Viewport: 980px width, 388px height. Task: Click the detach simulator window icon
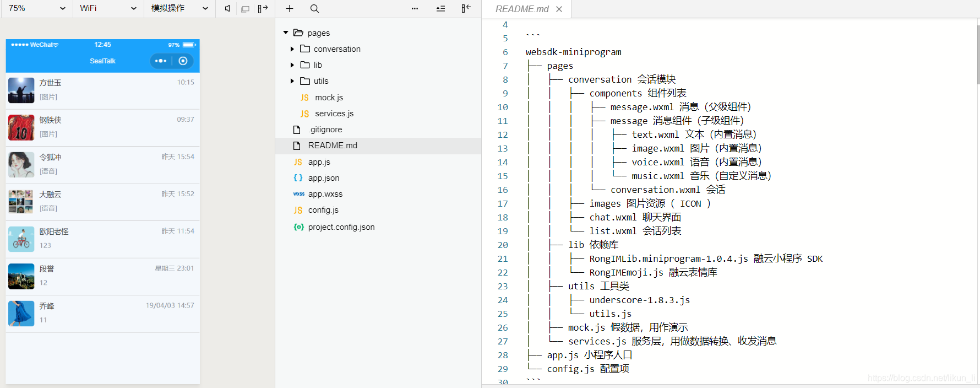(245, 9)
